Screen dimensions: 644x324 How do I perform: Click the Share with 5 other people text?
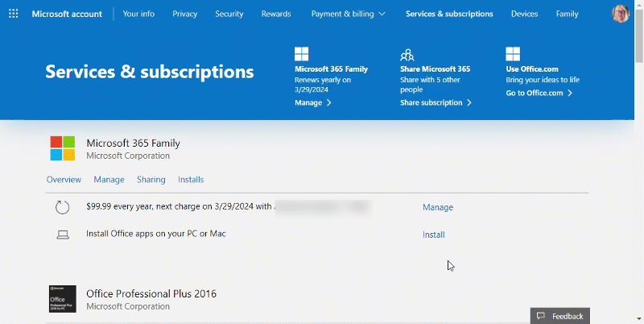point(430,85)
